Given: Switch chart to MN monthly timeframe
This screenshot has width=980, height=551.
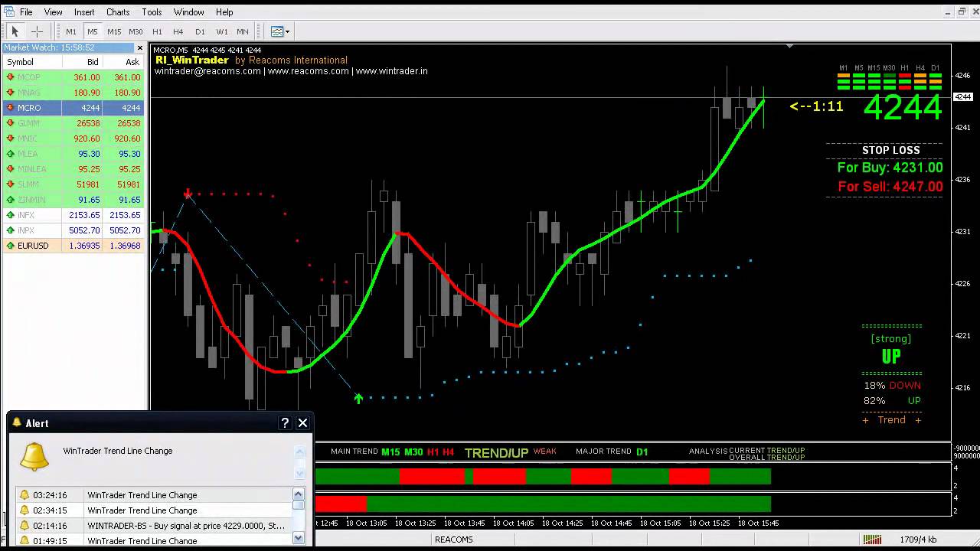Looking at the screenshot, I should pos(243,31).
